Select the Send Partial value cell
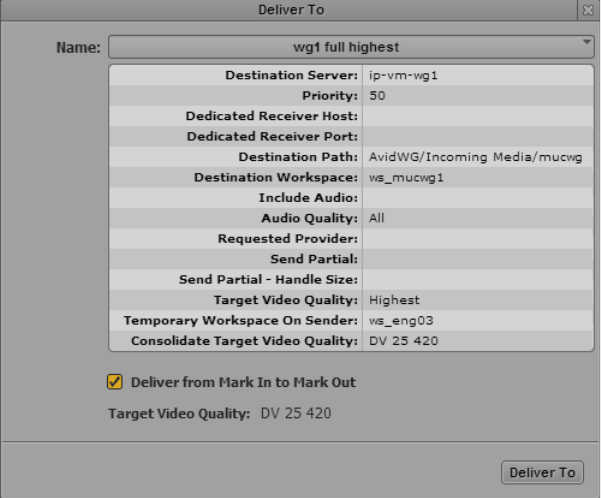 click(478, 259)
